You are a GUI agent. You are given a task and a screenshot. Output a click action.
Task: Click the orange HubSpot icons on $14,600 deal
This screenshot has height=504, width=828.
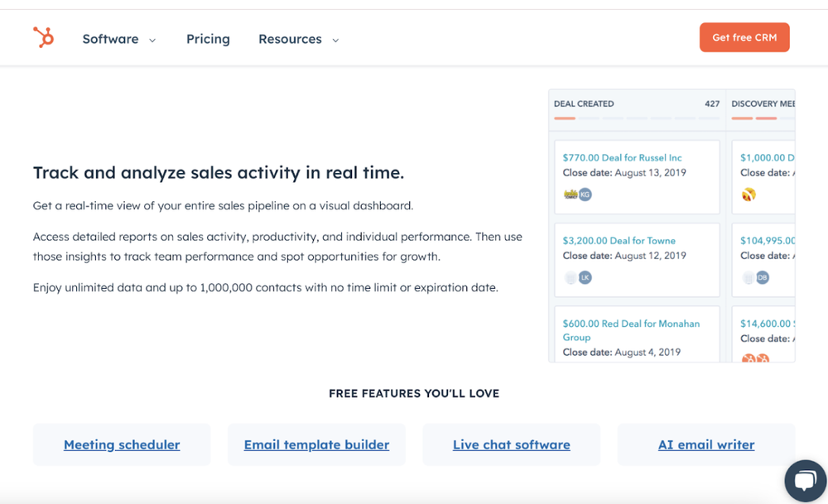(755, 359)
